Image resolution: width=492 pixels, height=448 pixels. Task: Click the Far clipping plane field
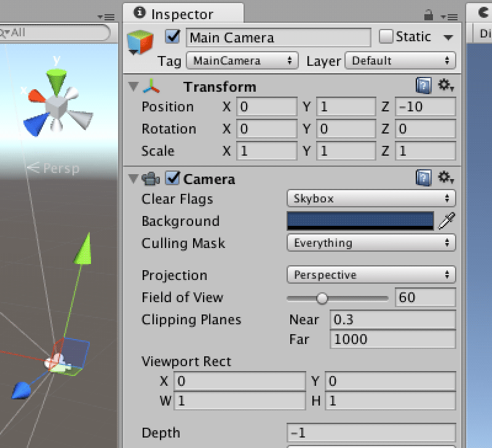[x=393, y=339]
